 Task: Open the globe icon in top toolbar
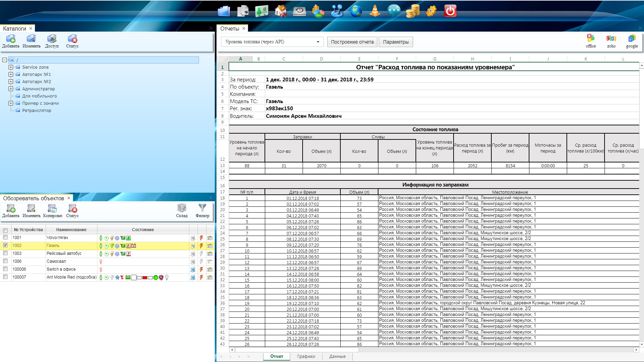356,11
